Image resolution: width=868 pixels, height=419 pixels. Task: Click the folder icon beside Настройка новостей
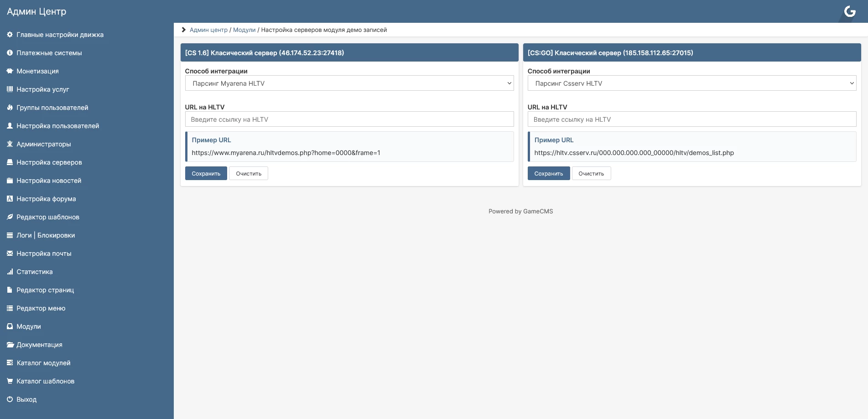pyautogui.click(x=10, y=181)
